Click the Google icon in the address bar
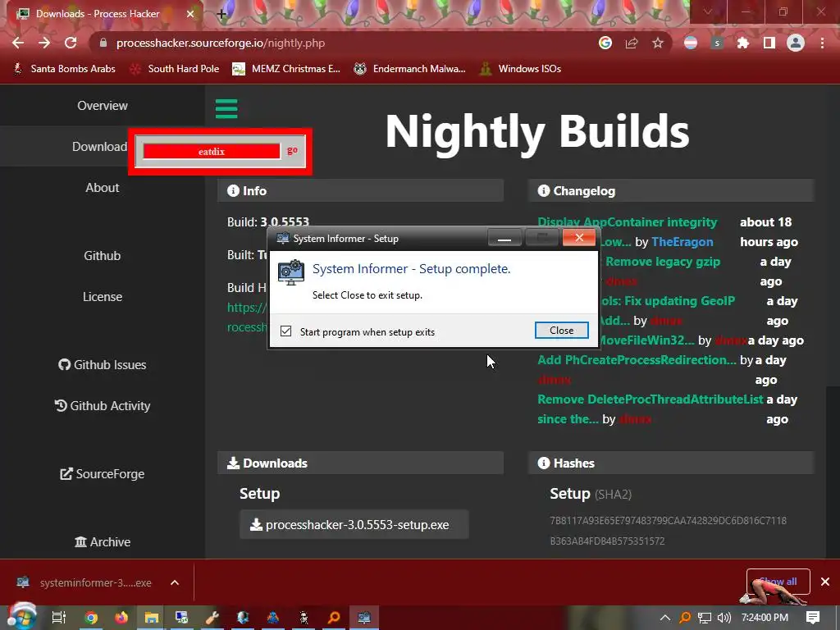840x630 pixels. pos(605,43)
